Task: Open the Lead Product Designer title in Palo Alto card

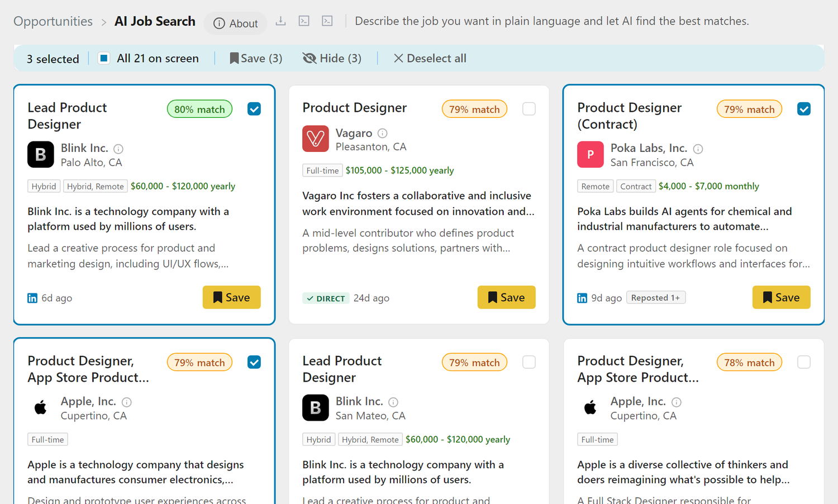Action: point(67,116)
